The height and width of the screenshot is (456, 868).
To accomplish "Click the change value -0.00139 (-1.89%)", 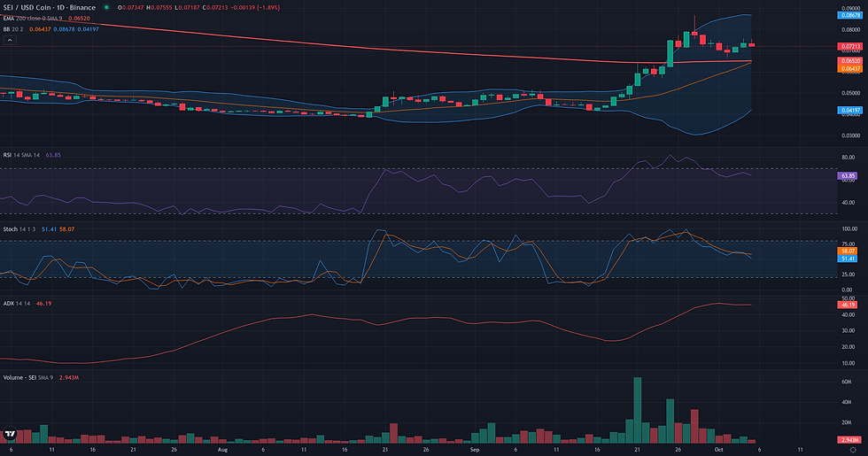I will (x=255, y=8).
